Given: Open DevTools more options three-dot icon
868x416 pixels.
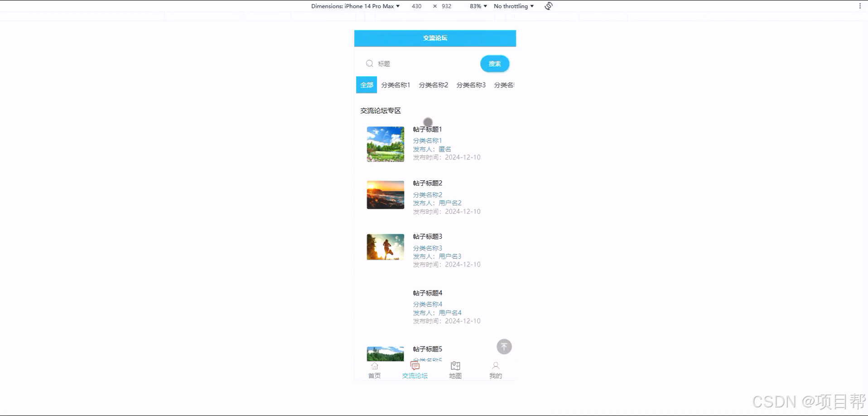Looking at the screenshot, I should [x=860, y=6].
